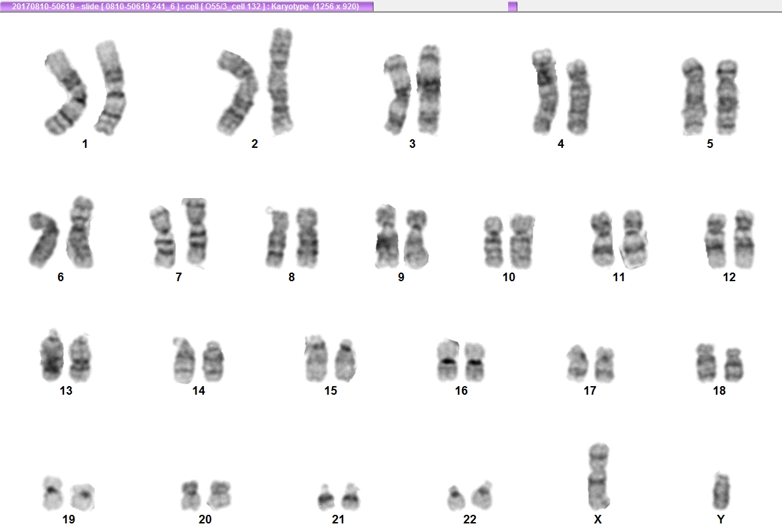Pick the left chromosome 13 homolog
Viewport: 782px width, 532px height.
coord(52,356)
